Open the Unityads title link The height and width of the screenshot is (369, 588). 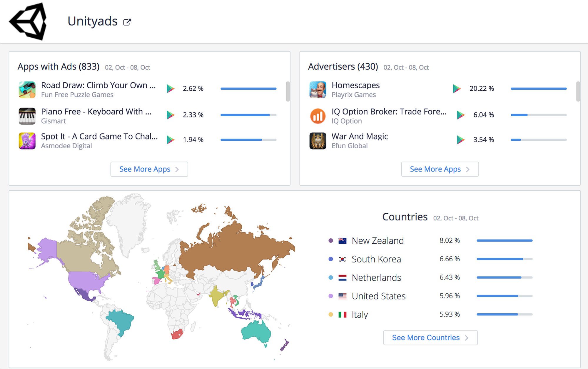point(93,21)
